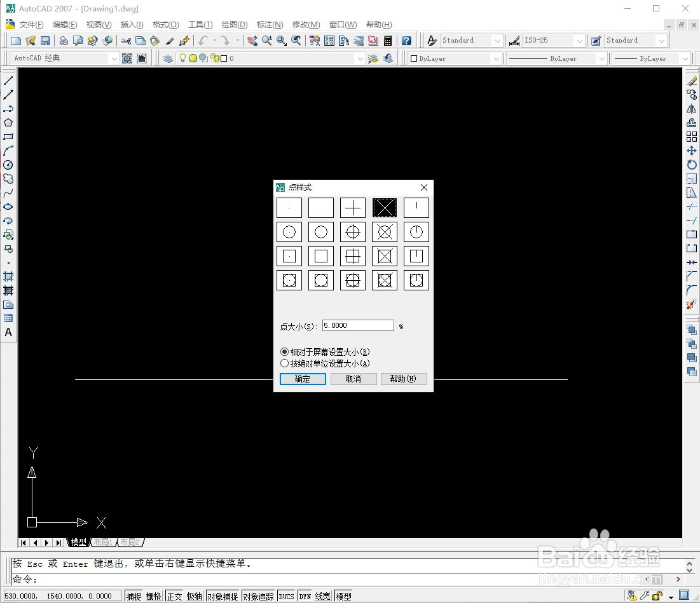Toggle DUCS in status bar

click(x=286, y=596)
